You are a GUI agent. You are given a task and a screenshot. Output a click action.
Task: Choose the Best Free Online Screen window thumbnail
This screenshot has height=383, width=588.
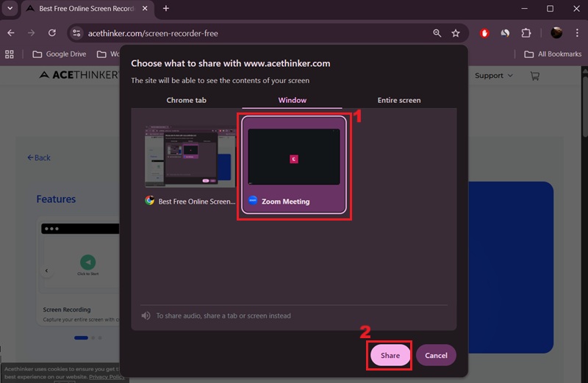[x=190, y=165]
